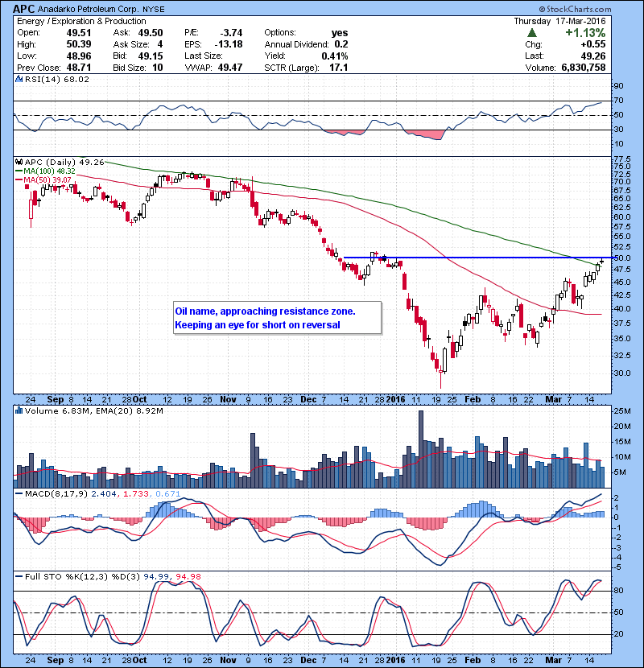Click the Last price 49.26 in header

pos(592,56)
